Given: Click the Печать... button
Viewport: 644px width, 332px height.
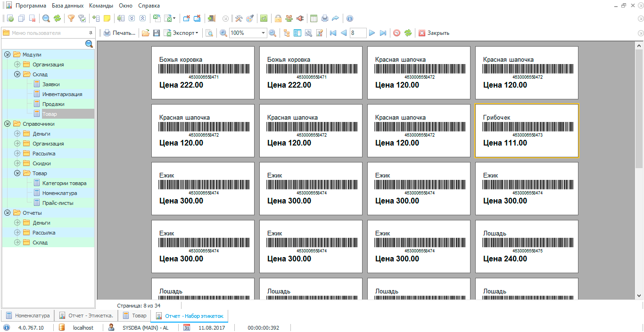Looking at the screenshot, I should [119, 33].
